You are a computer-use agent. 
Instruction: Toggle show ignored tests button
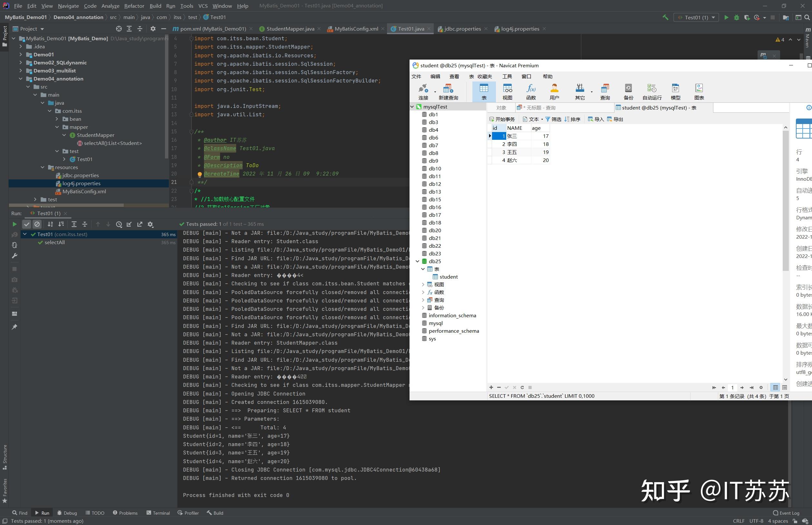37,224
